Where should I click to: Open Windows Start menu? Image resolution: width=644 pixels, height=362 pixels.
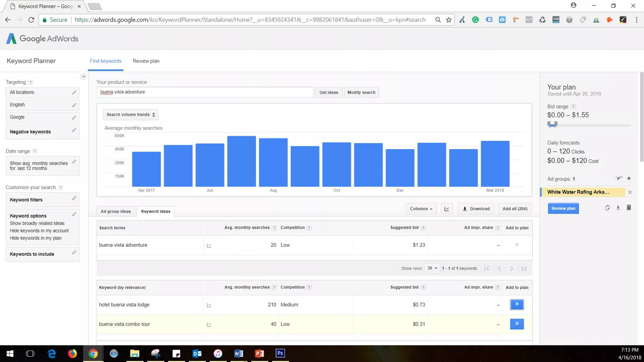[10, 353]
